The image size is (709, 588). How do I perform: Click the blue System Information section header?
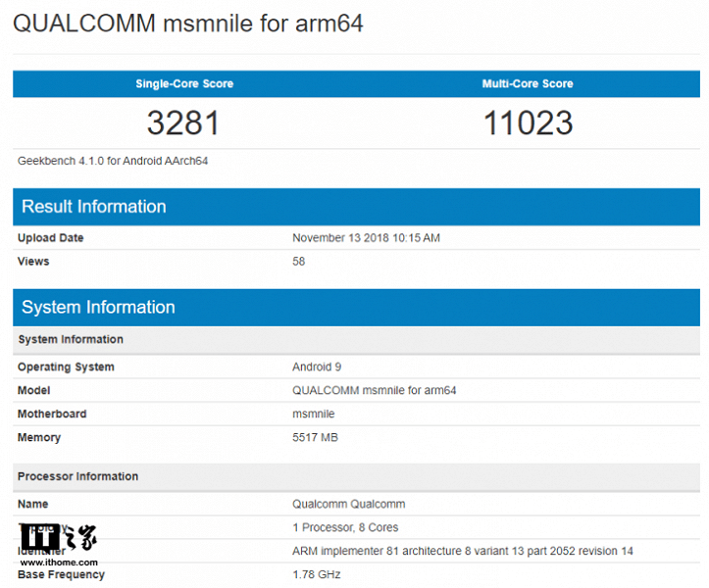click(x=98, y=308)
